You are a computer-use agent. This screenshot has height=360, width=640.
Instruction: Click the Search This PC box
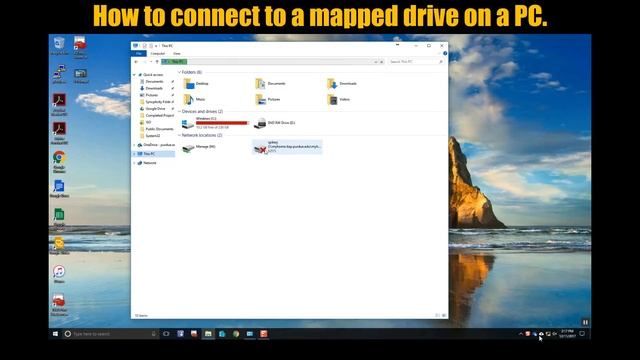[416, 62]
